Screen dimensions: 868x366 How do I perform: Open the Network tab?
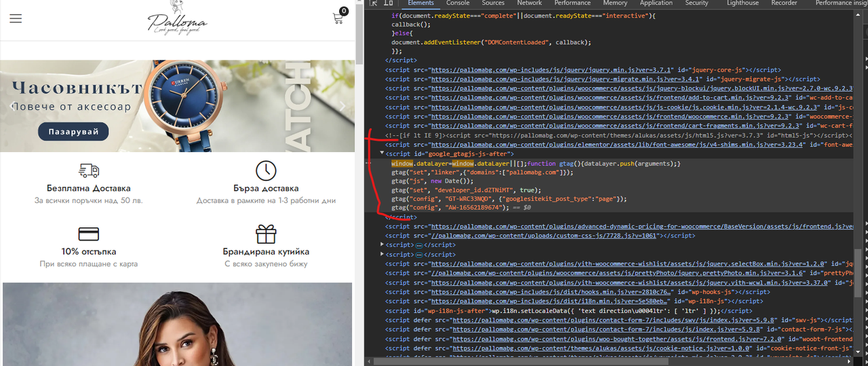530,3
